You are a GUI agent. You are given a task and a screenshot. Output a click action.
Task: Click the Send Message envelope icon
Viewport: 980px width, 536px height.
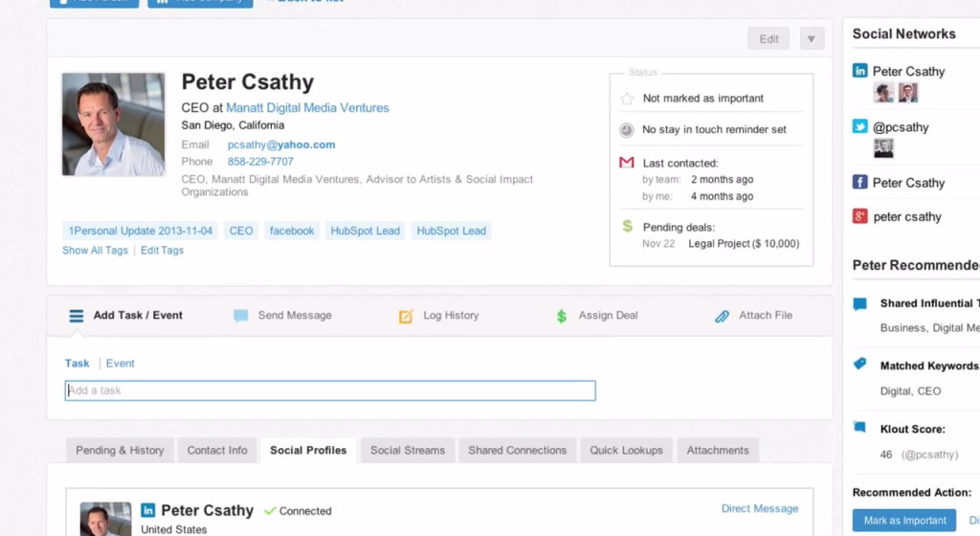click(x=241, y=316)
